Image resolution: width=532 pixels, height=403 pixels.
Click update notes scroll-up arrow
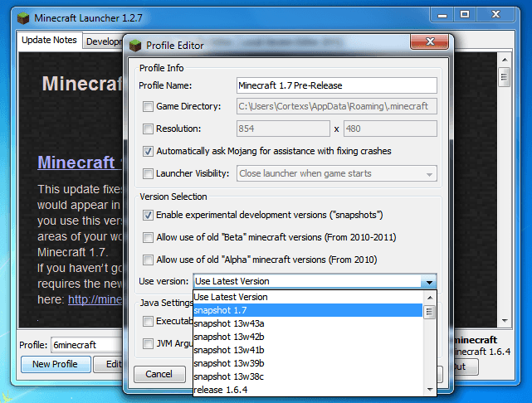(x=505, y=60)
